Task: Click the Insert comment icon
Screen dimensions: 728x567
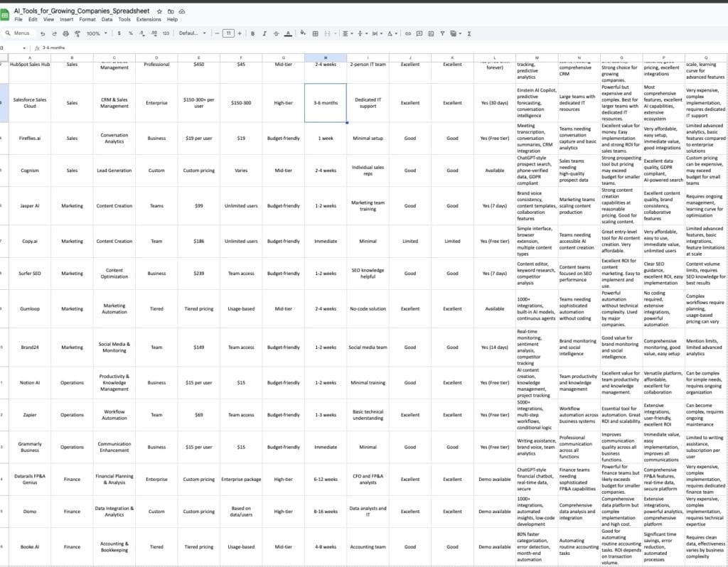Action: click(x=419, y=33)
